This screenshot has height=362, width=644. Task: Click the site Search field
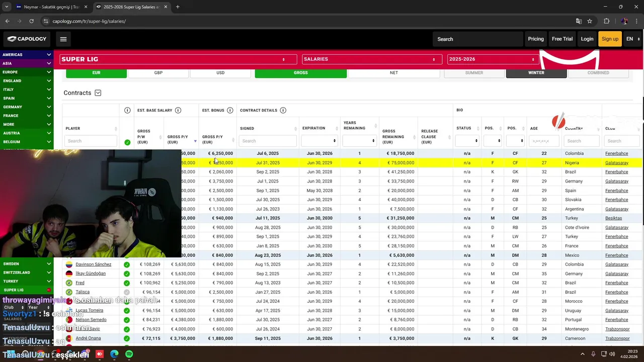(478, 39)
